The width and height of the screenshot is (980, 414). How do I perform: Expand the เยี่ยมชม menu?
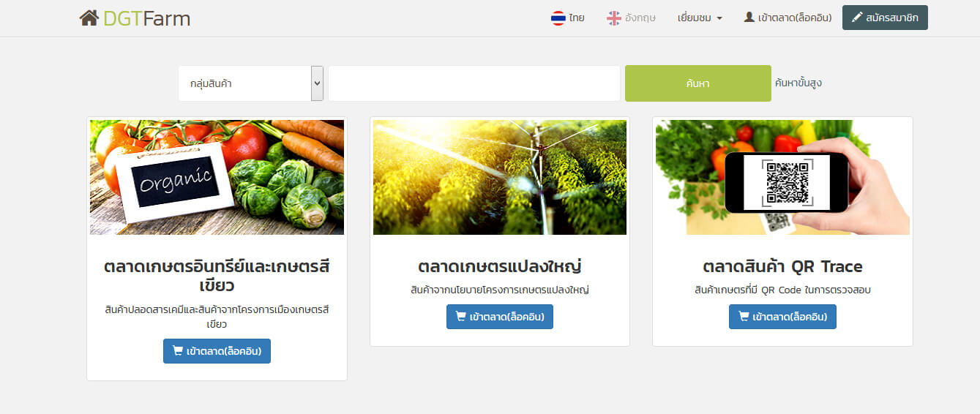[700, 18]
